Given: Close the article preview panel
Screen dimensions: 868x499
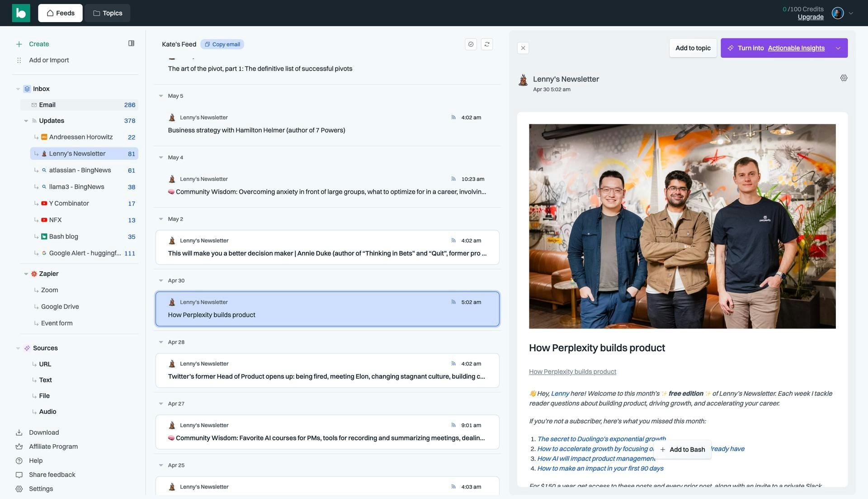Looking at the screenshot, I should [x=523, y=48].
